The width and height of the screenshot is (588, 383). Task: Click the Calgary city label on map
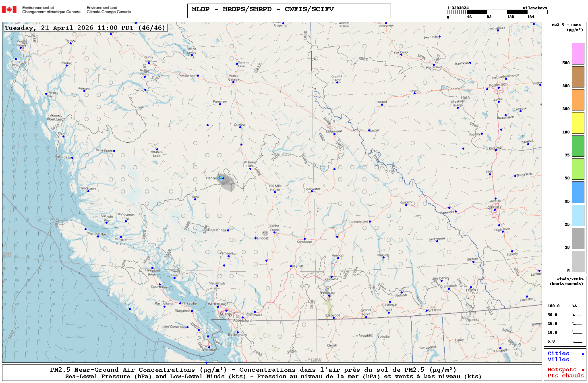495,207
